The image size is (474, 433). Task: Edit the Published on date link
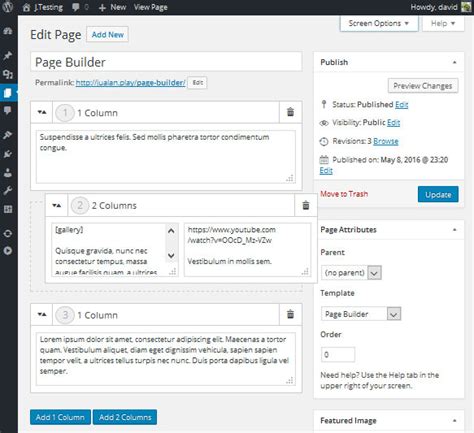coord(326,171)
